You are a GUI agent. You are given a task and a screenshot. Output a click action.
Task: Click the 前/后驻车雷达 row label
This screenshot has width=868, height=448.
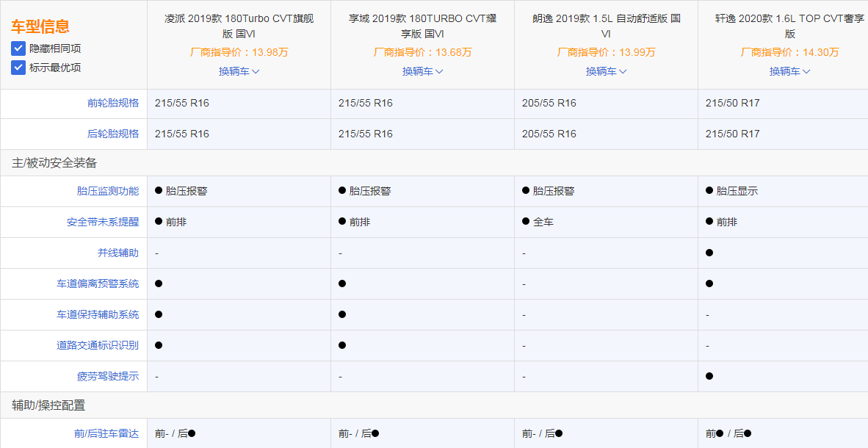pos(106,433)
